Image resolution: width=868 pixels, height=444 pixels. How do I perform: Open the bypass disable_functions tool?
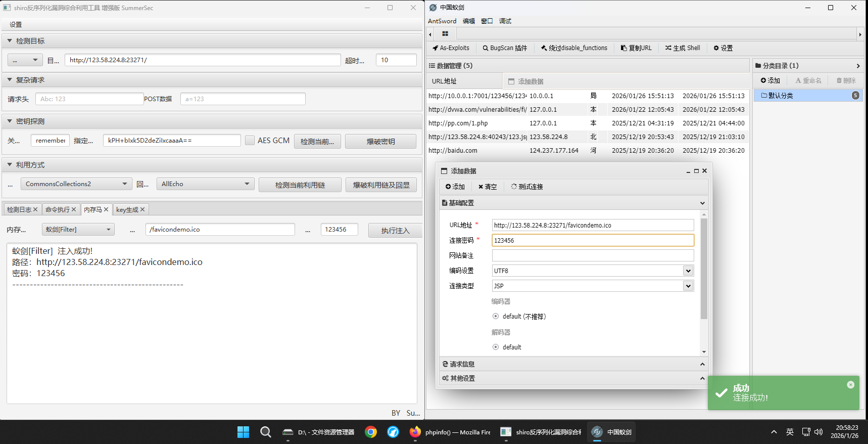click(x=574, y=48)
